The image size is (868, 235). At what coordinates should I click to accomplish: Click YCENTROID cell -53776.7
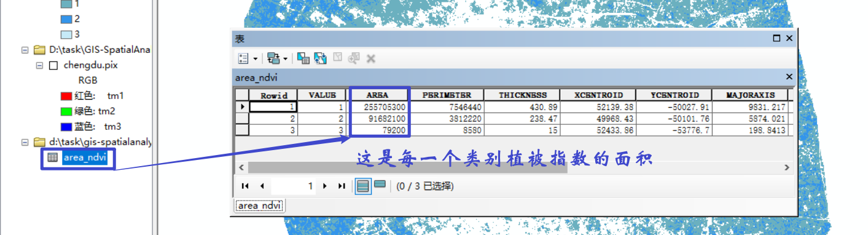674,130
